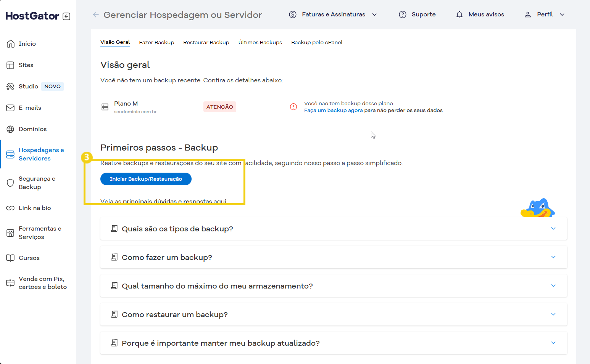This screenshot has width=590, height=364.
Task: Click the NOVO badge beside Studio
Action: click(53, 87)
